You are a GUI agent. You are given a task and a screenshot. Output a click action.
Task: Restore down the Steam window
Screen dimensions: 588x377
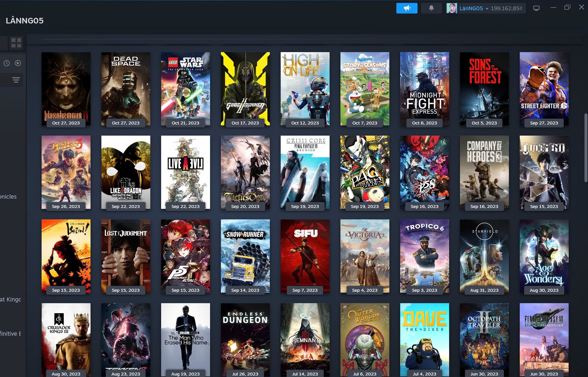pyautogui.click(x=567, y=8)
